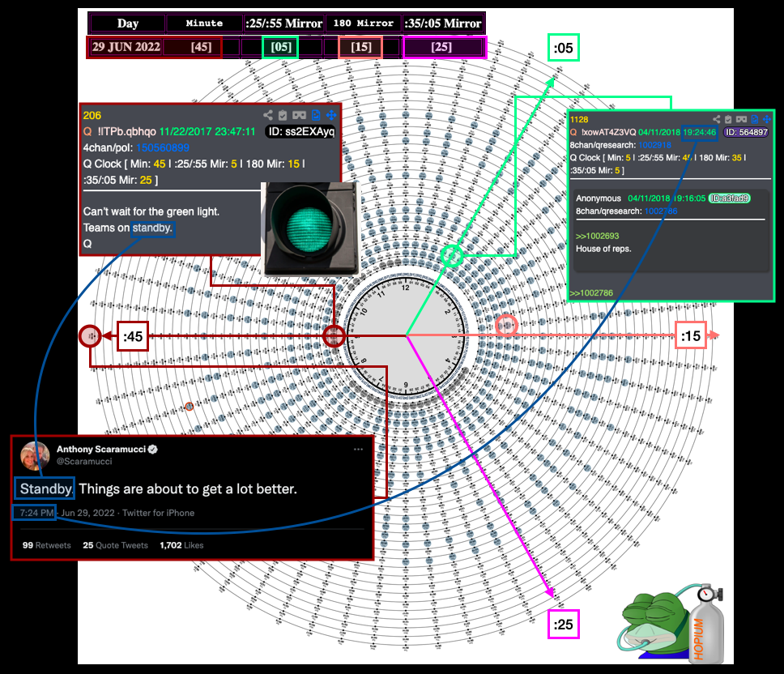Click the verified badge beside Anthony Scaramucci

pos(153,449)
